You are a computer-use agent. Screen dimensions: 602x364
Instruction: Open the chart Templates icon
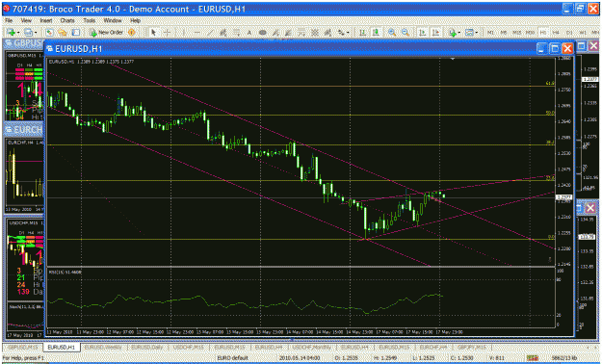[469, 33]
